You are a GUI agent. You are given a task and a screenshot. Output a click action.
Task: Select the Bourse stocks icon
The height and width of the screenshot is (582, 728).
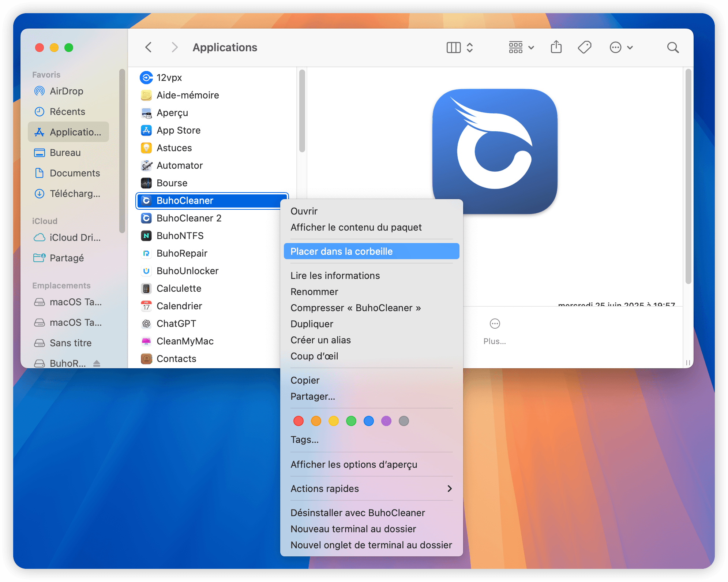coord(146,183)
